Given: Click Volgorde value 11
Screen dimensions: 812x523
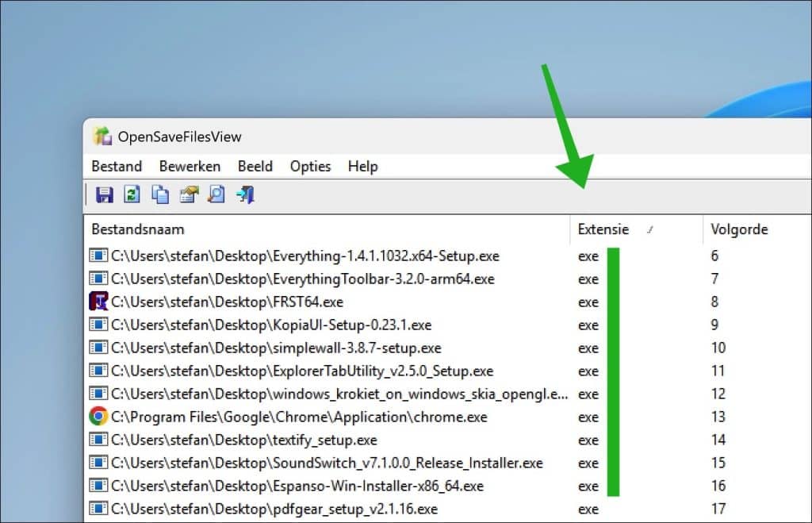Looking at the screenshot, I should coord(718,371).
